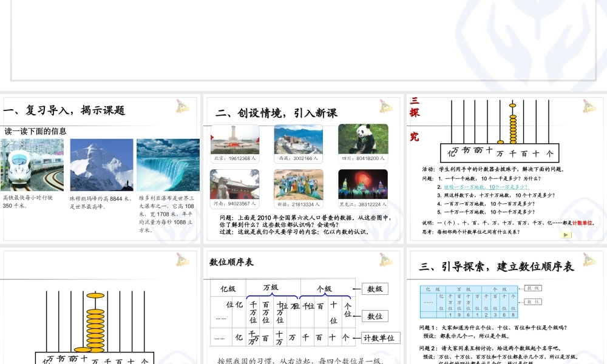Click the yellow next-arrow on the exploration slide
The image size is (607, 364).
coord(566,235)
